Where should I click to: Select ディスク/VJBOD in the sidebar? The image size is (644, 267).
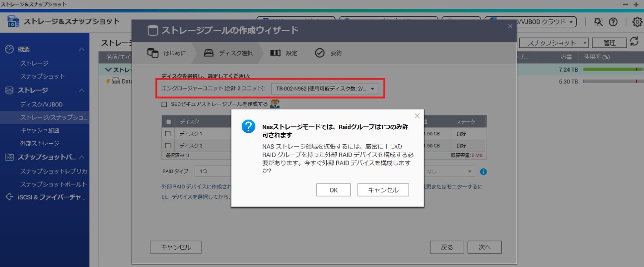(41, 104)
